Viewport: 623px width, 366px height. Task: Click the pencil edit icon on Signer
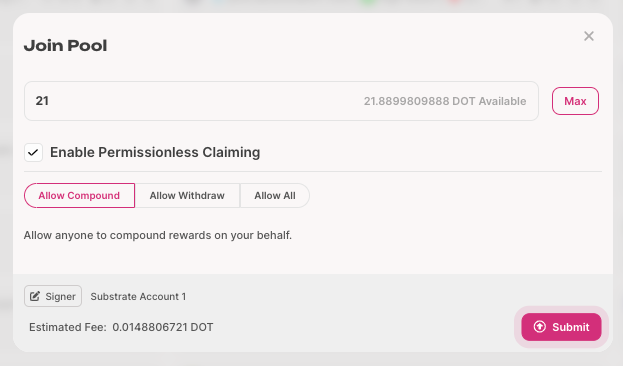[x=35, y=296]
